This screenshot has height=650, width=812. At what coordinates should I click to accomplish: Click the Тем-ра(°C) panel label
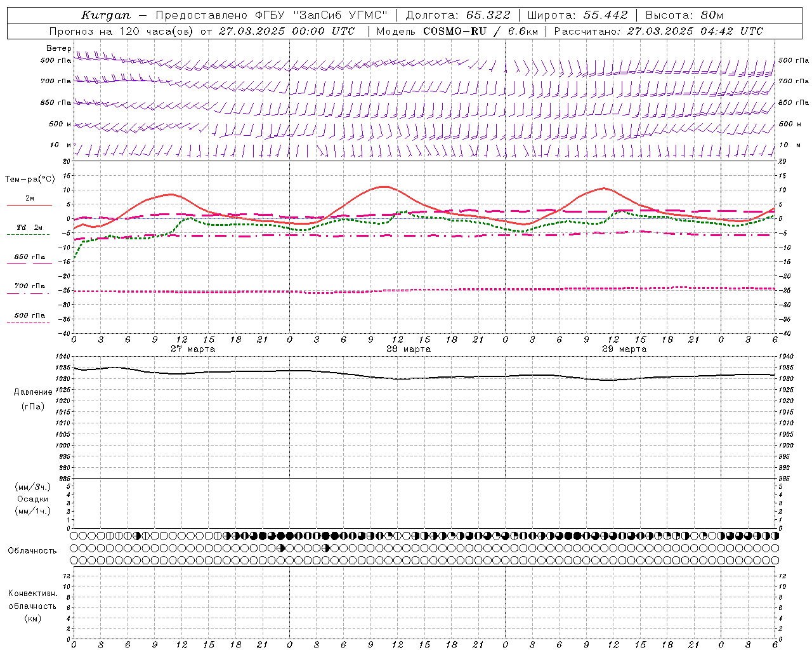click(30, 179)
